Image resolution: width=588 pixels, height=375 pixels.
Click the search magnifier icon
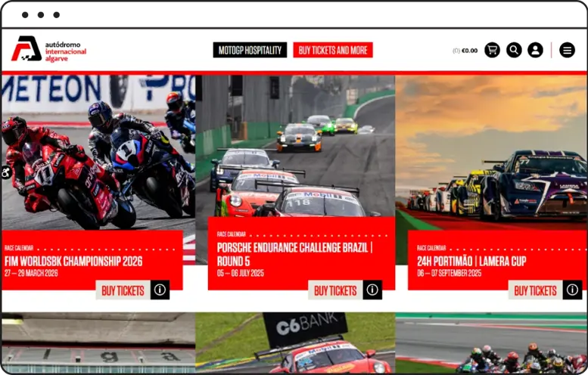(x=514, y=50)
